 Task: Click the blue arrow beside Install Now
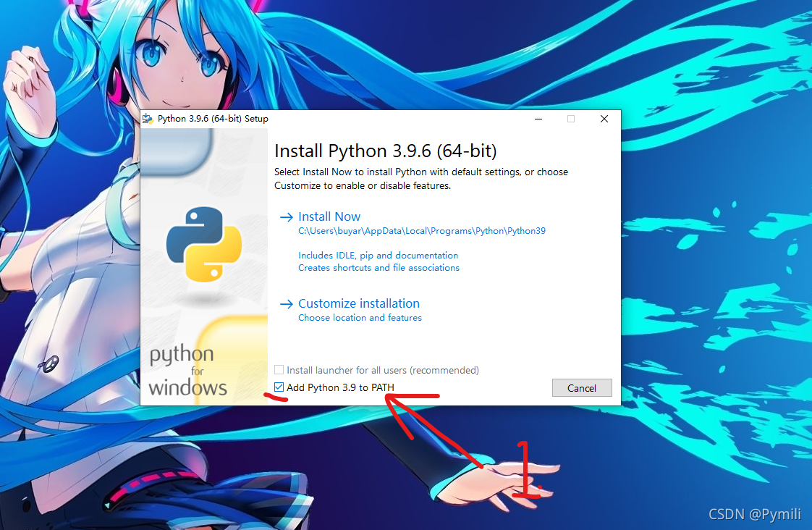287,216
